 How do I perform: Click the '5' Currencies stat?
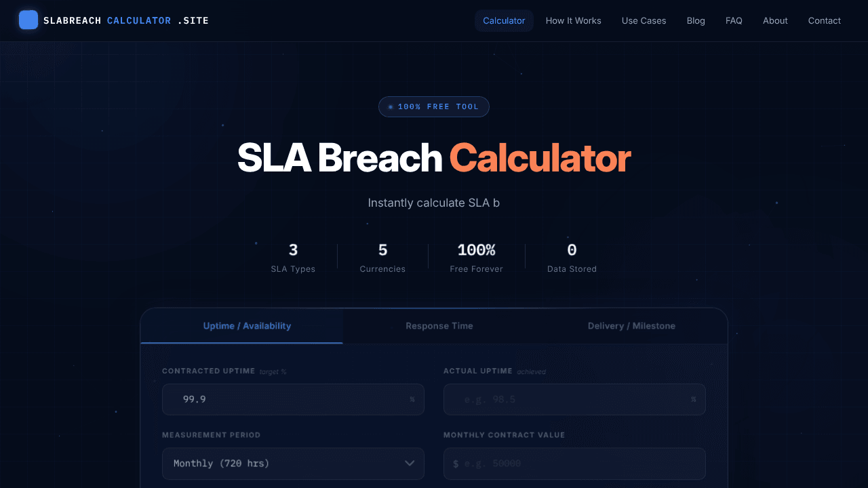click(382, 258)
